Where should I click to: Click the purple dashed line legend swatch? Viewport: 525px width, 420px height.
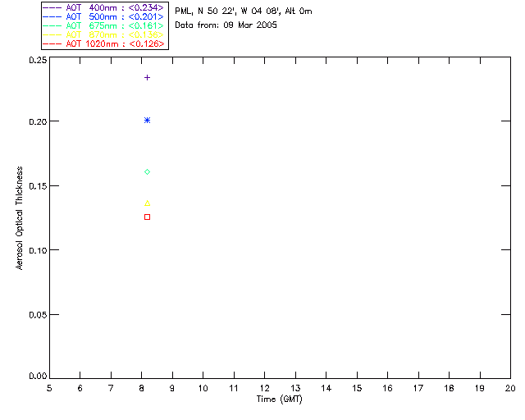pos(52,7)
